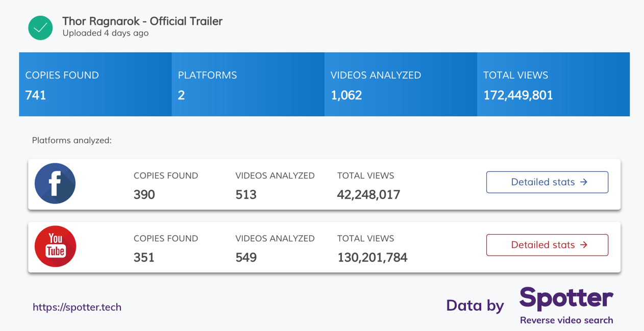Click YouTube videos analyzed value 549
The image size is (644, 331).
[246, 257]
